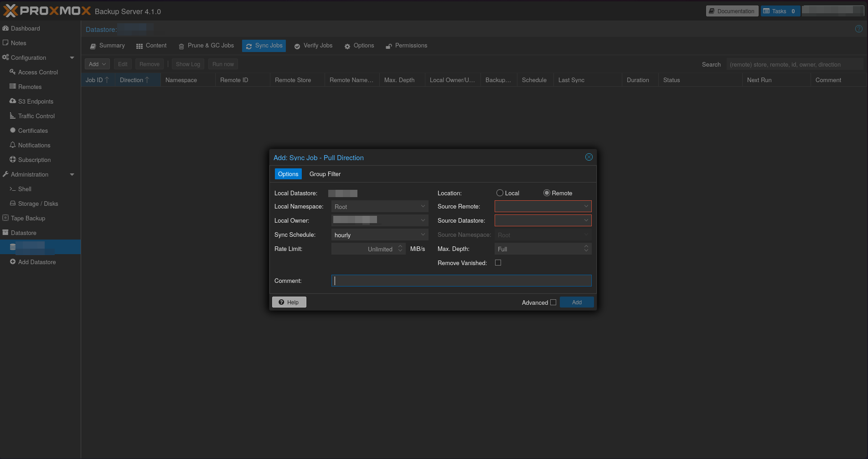The width and height of the screenshot is (868, 459).
Task: Select the Remote location radio button
Action: [x=547, y=193]
